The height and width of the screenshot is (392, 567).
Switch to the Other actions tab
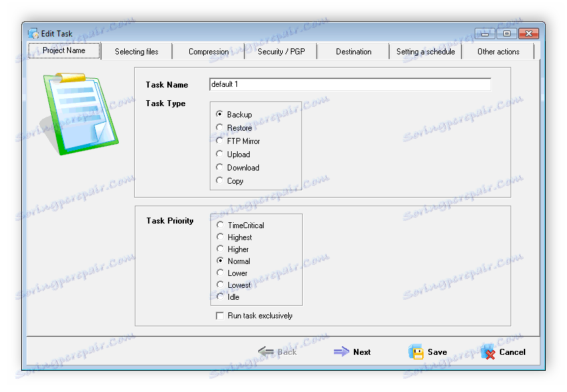pos(498,51)
